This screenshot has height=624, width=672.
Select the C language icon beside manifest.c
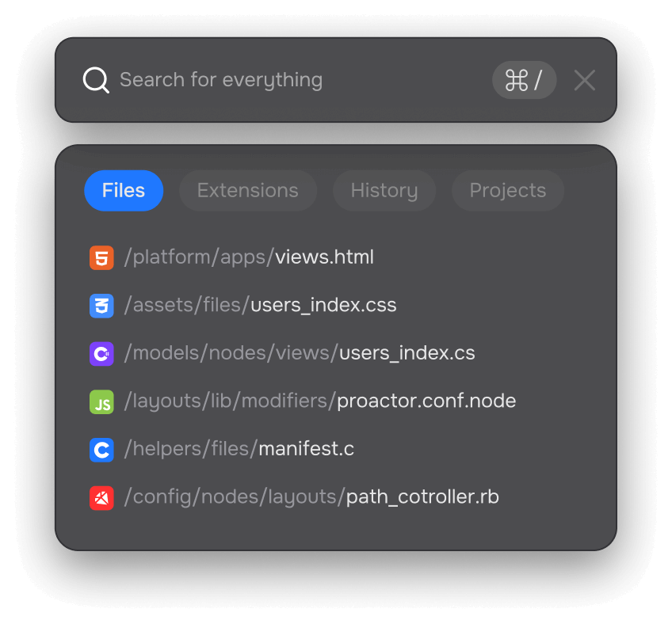(101, 450)
